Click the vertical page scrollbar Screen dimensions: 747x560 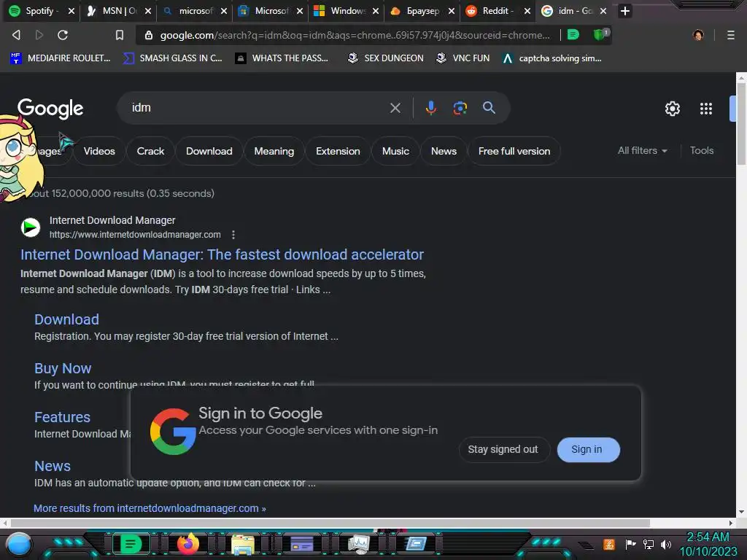point(741,124)
